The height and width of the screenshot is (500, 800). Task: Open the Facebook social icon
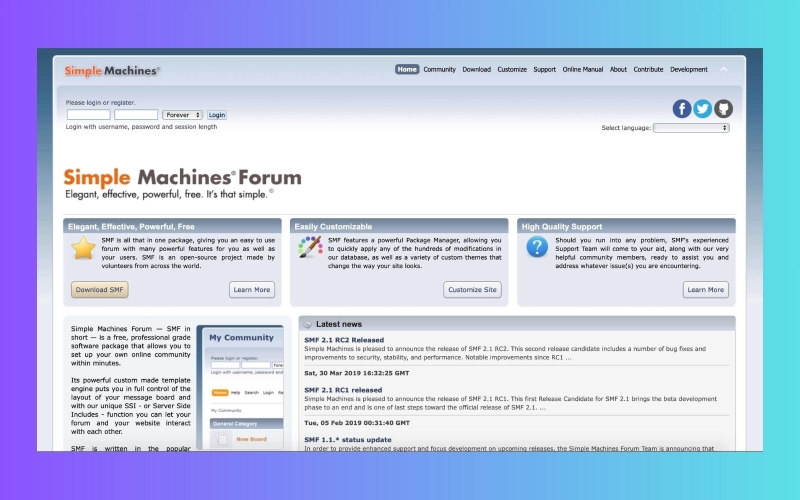(x=682, y=109)
